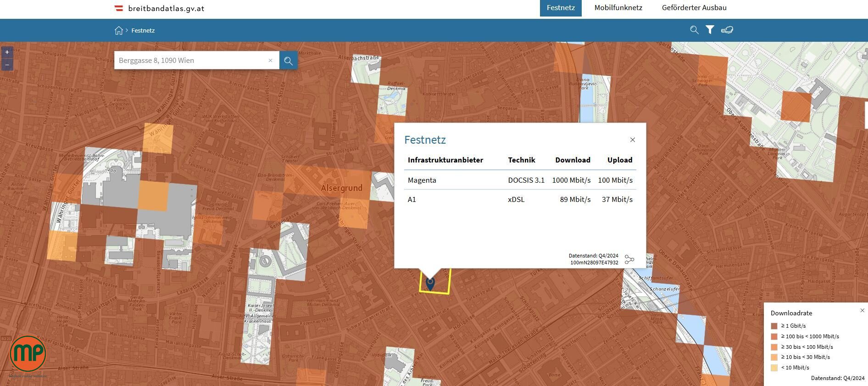Zoom out the map with minus button
868x386 pixels.
[7, 65]
